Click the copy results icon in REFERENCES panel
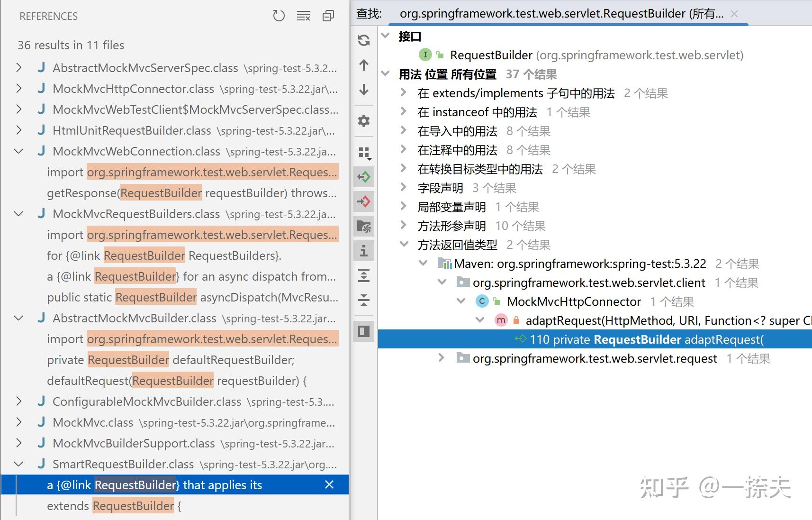Image resolution: width=812 pixels, height=520 pixels. click(327, 16)
